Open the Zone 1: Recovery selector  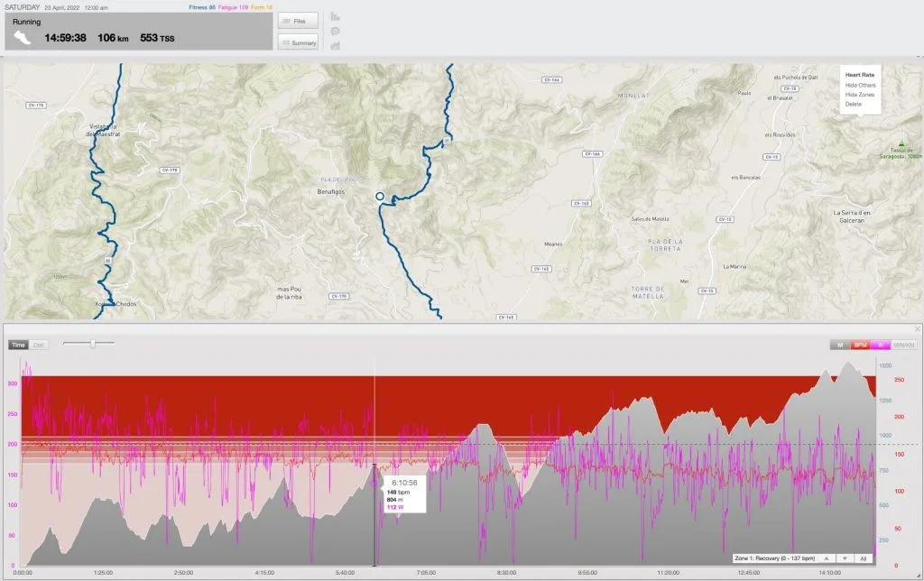(774, 558)
